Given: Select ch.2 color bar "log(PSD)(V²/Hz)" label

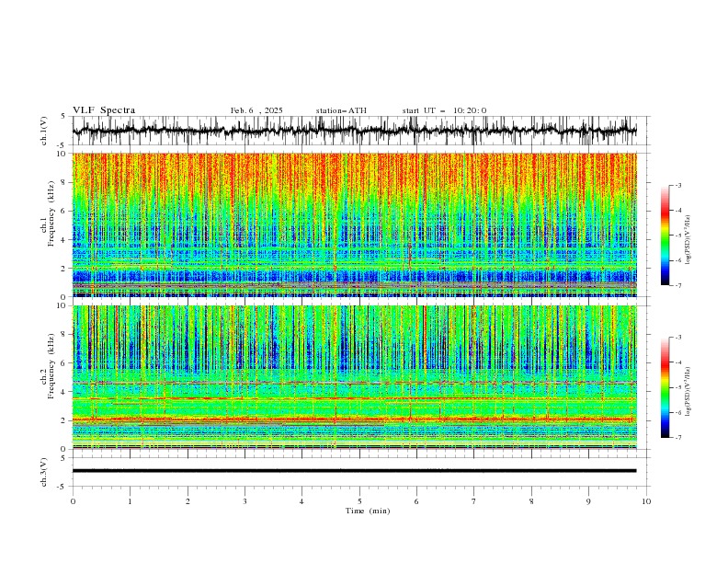Looking at the screenshot, I should tap(688, 391).
